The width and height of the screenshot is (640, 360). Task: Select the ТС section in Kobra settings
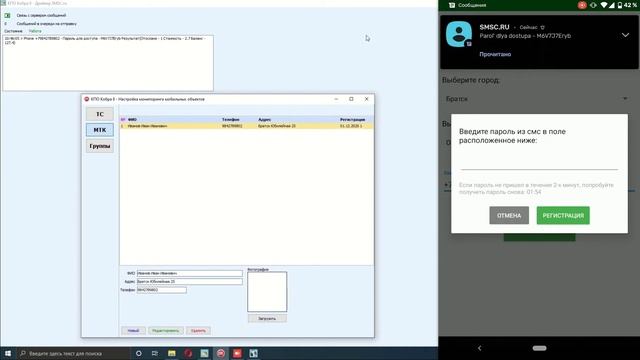click(x=100, y=114)
